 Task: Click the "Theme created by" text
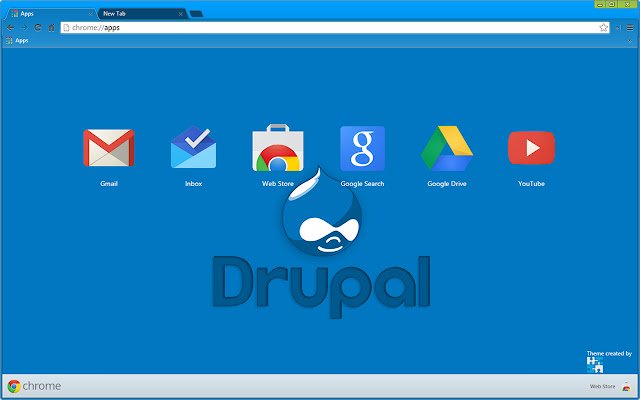click(609, 353)
